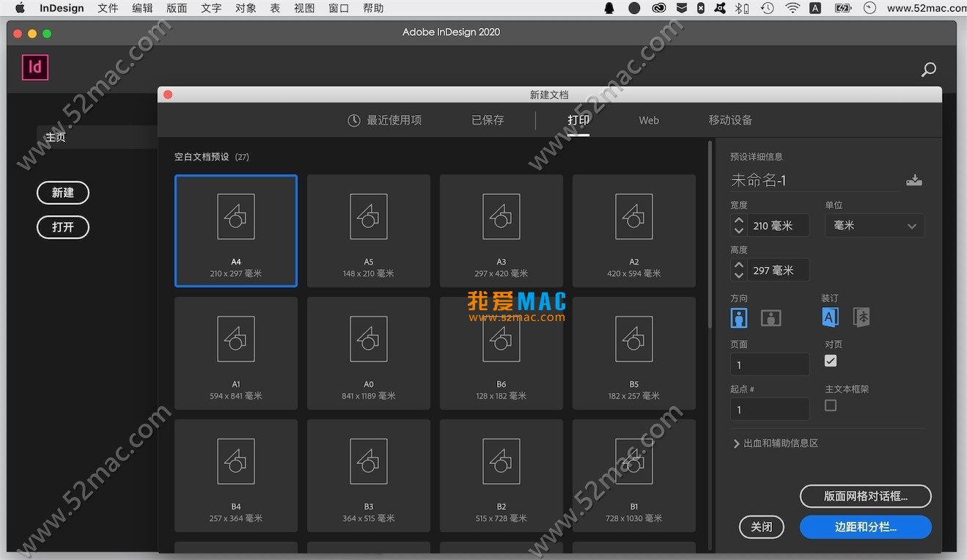This screenshot has height=560, width=967.
Task: Click the 页面 page count field
Action: 770,364
